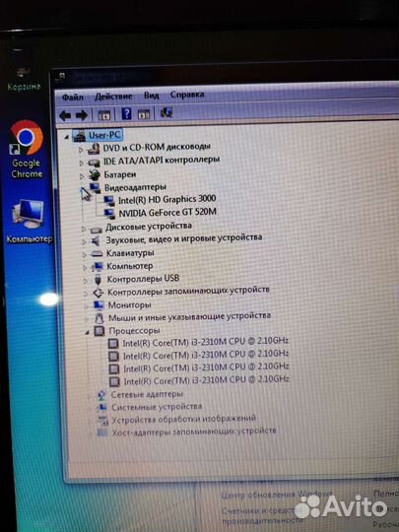Click the Контроллеры запоминающих устройств icon
The image size is (399, 532).
[x=99, y=293]
